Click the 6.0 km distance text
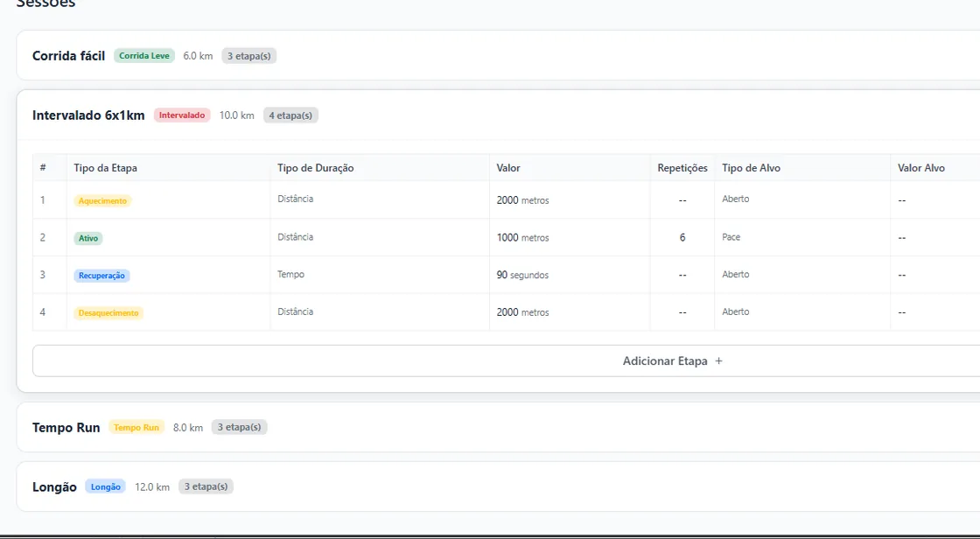This screenshot has height=539, width=980. tap(198, 56)
